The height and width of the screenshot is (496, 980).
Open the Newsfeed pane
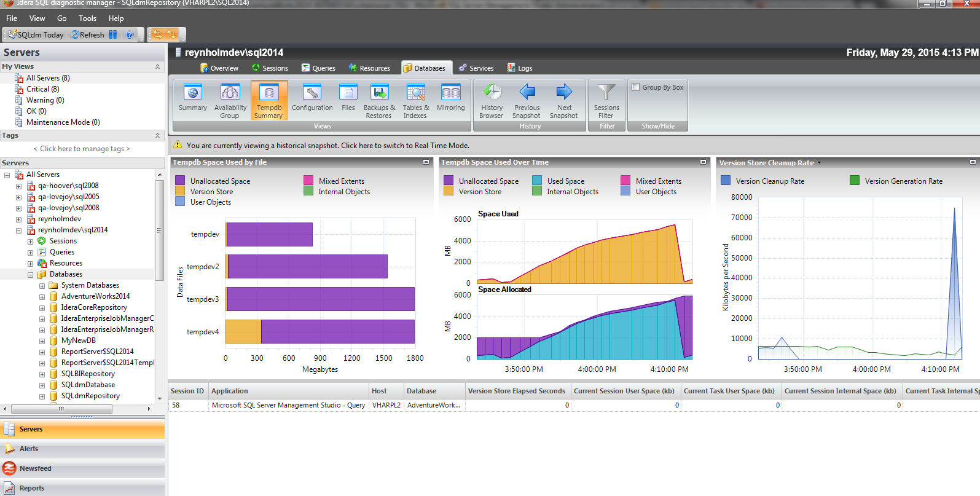[x=82, y=468]
